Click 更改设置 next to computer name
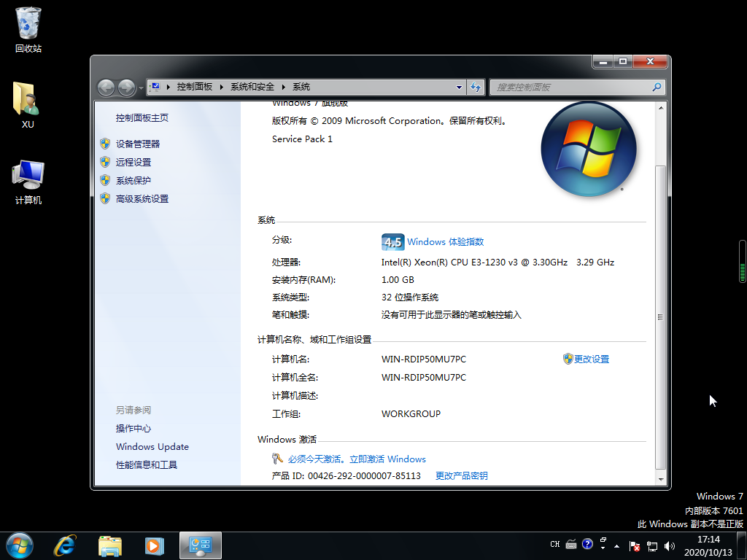 pyautogui.click(x=591, y=359)
